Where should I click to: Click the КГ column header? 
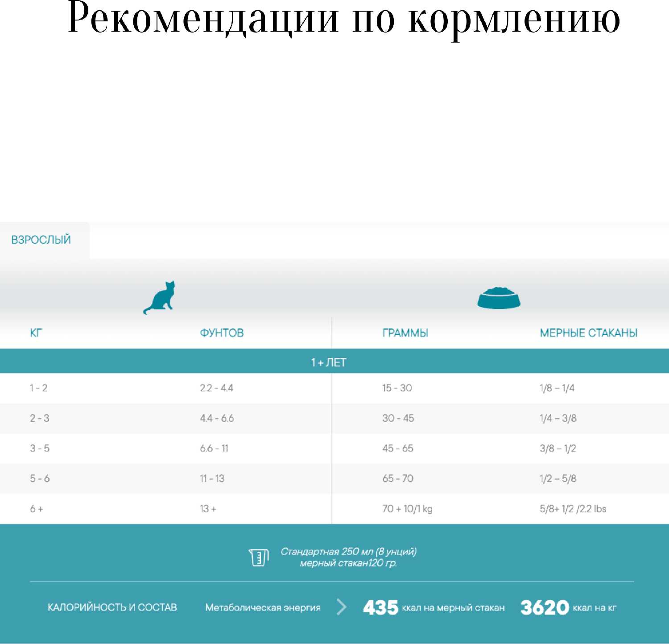(x=36, y=333)
